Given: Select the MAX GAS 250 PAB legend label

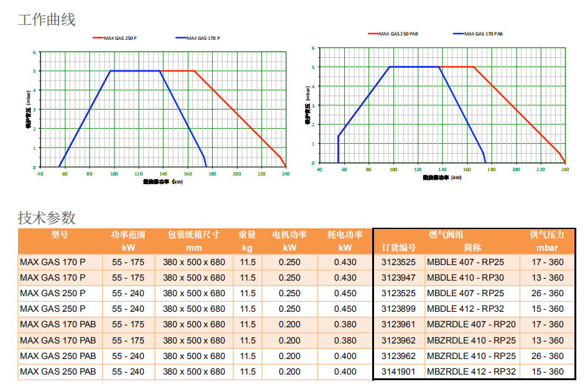Looking at the screenshot, I should (x=398, y=34).
